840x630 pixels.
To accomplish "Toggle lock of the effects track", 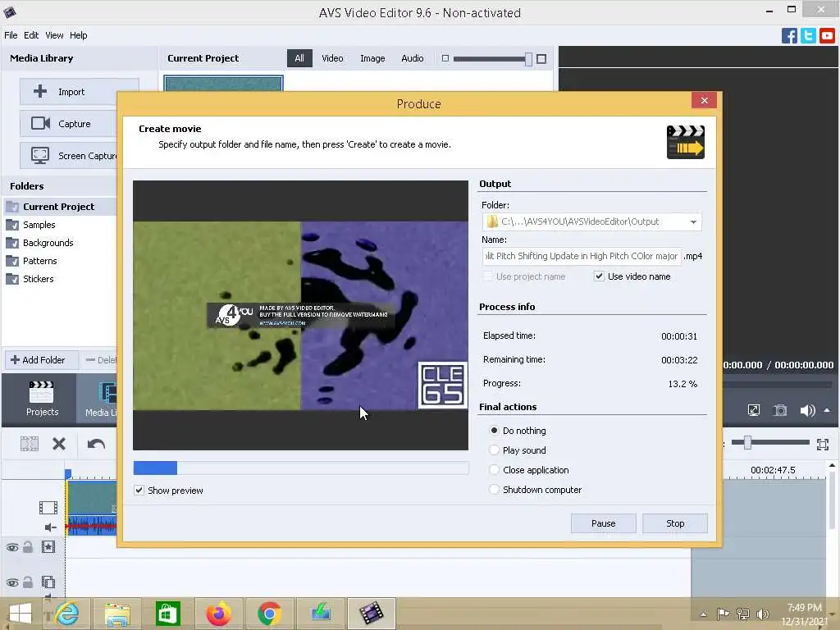I will tap(28, 546).
